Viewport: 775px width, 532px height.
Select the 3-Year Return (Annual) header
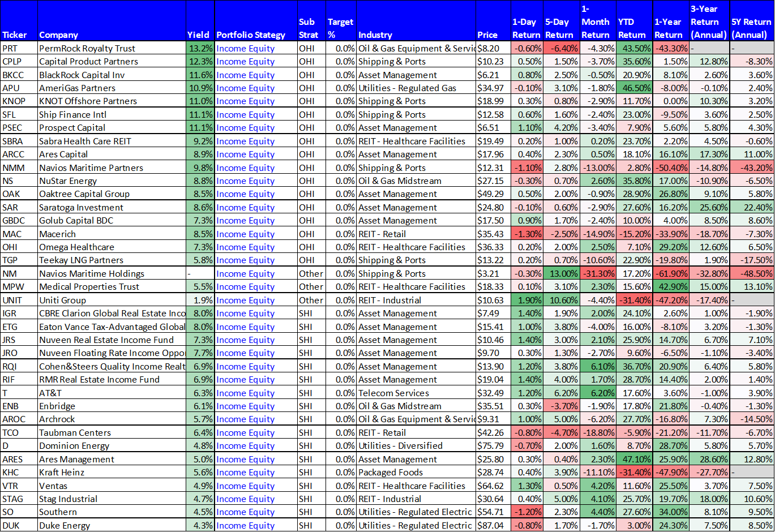709,22
